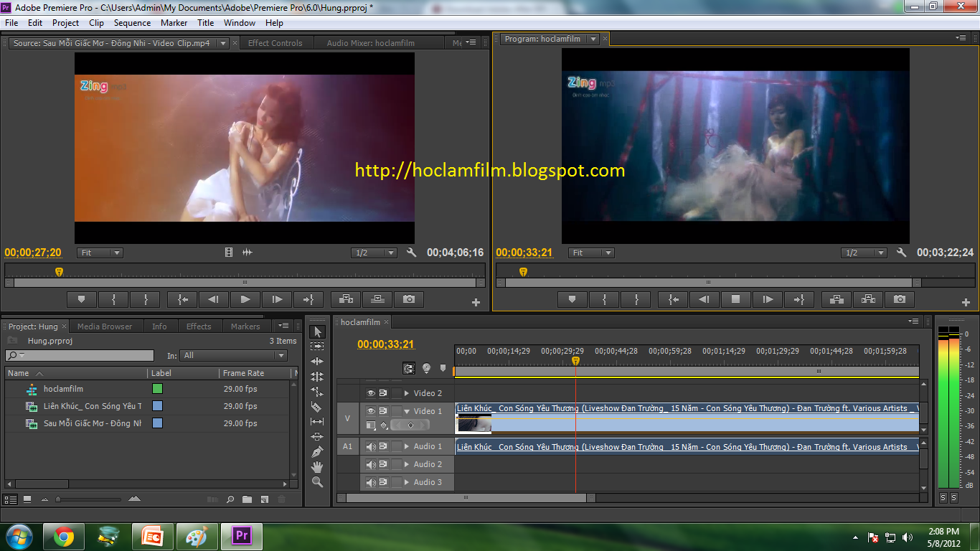Open the Window menu
Viewport: 980px width, 551px height.
(240, 22)
